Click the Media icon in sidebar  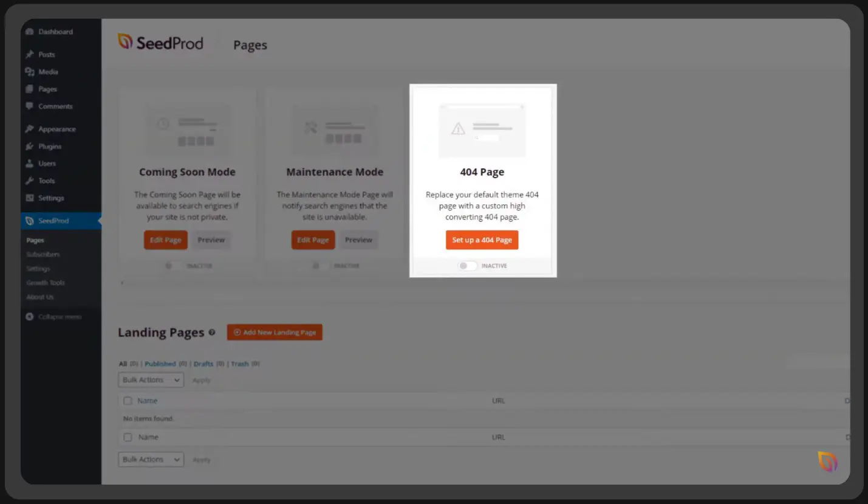tap(29, 72)
